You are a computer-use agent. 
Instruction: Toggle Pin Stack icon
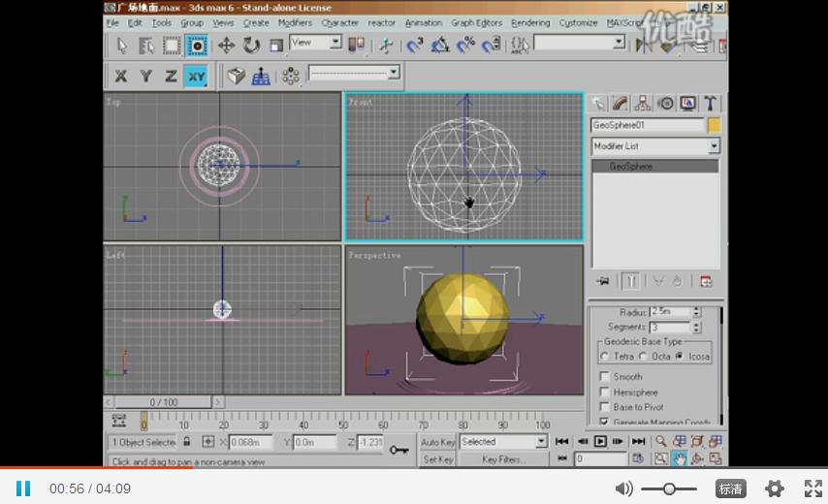603,281
